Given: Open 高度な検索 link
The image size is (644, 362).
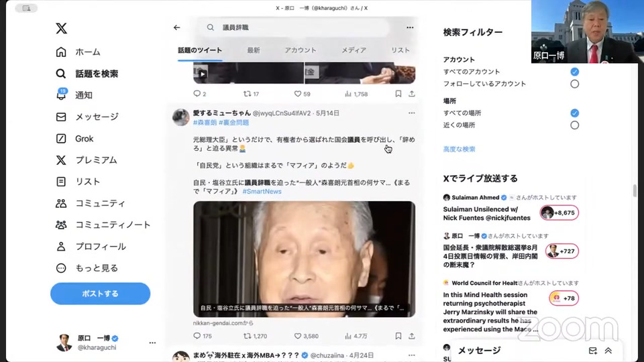Looking at the screenshot, I should [459, 149].
